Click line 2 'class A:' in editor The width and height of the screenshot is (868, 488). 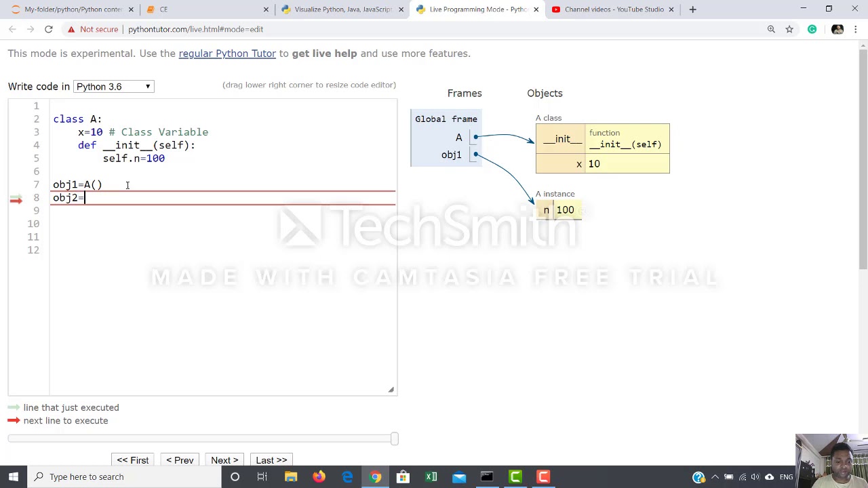click(x=77, y=119)
